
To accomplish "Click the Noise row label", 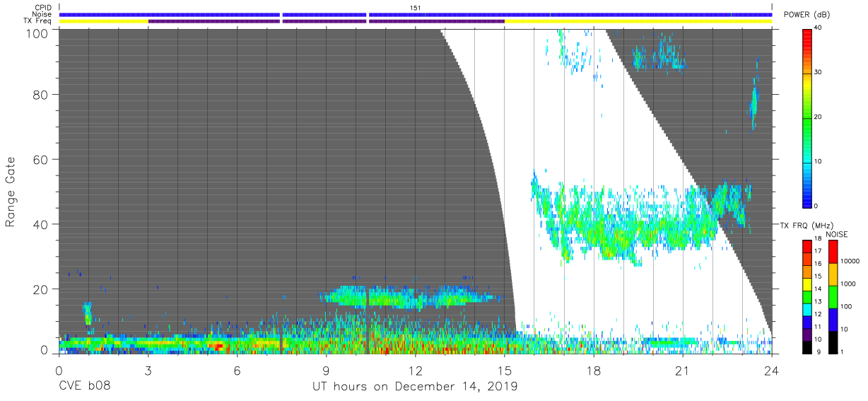I will [40, 14].
